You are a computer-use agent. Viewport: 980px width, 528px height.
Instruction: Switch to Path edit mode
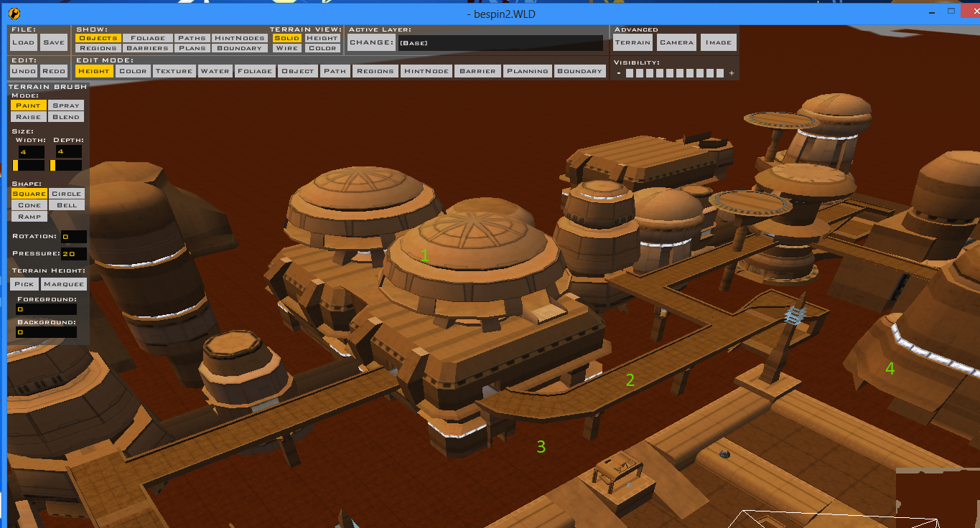(335, 71)
